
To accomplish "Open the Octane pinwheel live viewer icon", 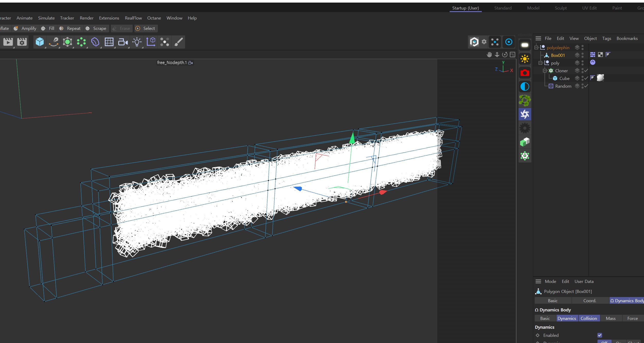I will (525, 115).
